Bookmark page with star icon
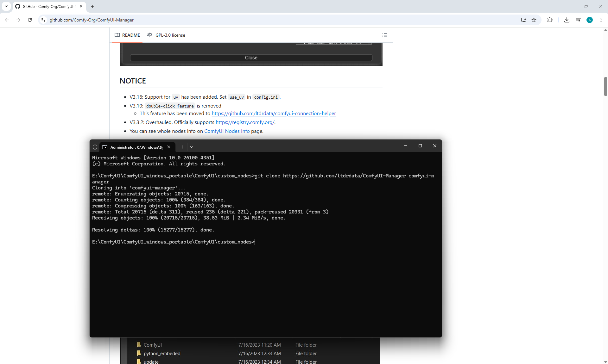 click(534, 20)
